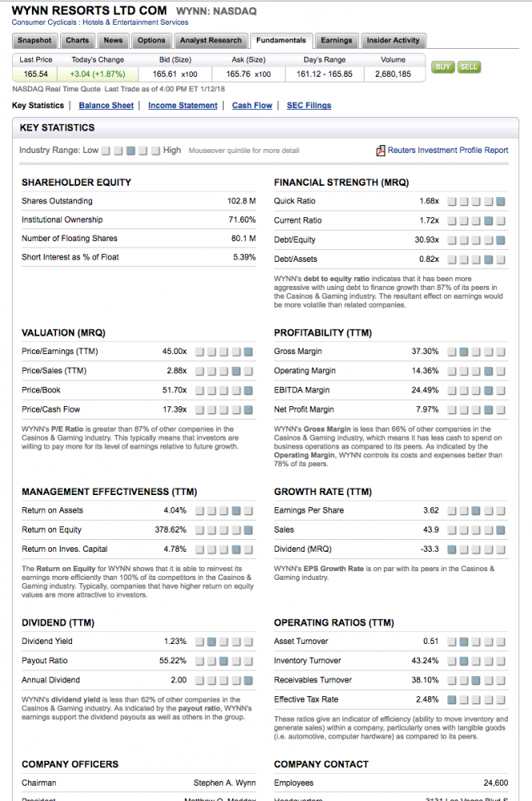Open the Balance Sheet link

107,105
